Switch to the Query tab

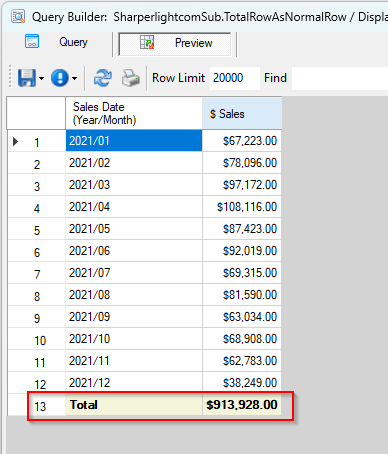(x=57, y=42)
